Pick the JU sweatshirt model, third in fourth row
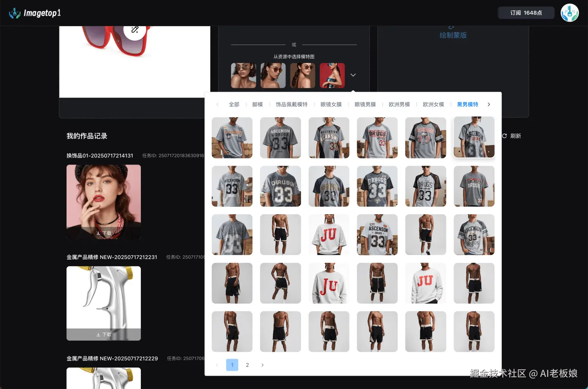588x389 pixels. [x=329, y=283]
